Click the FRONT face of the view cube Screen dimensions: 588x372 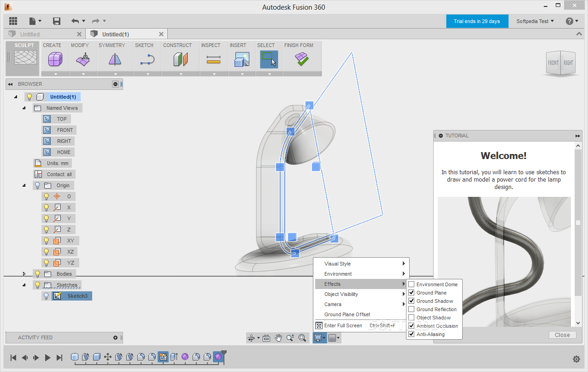pos(553,63)
